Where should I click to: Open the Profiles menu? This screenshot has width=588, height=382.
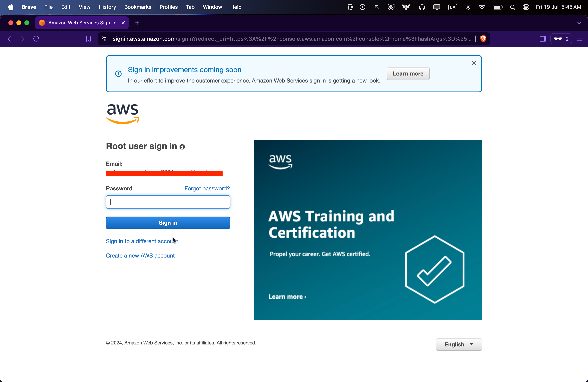click(x=168, y=7)
